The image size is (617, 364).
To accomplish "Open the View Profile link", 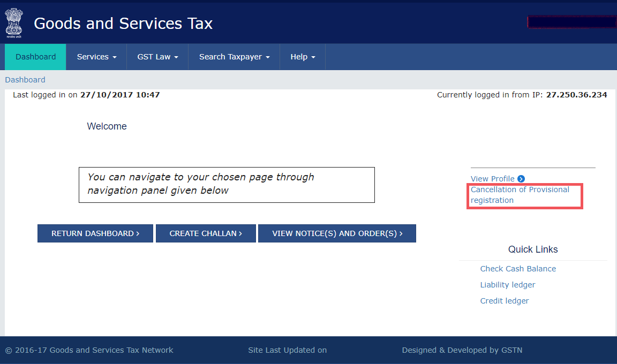I will tap(492, 178).
